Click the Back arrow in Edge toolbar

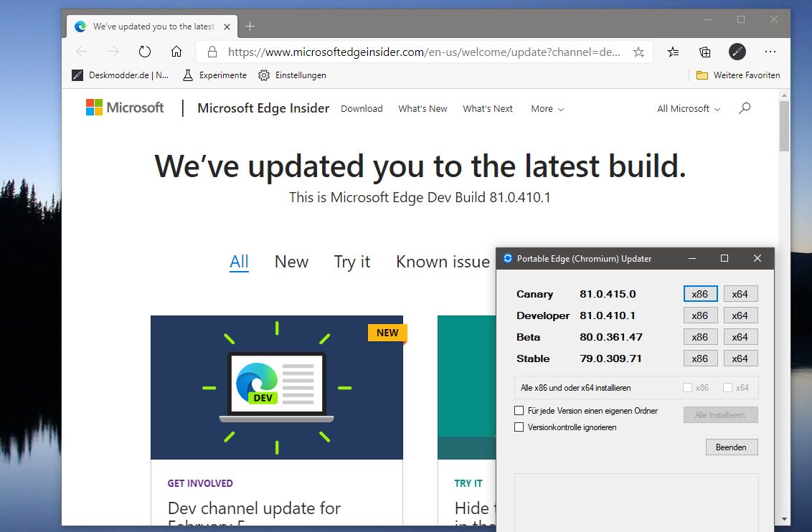click(x=82, y=52)
